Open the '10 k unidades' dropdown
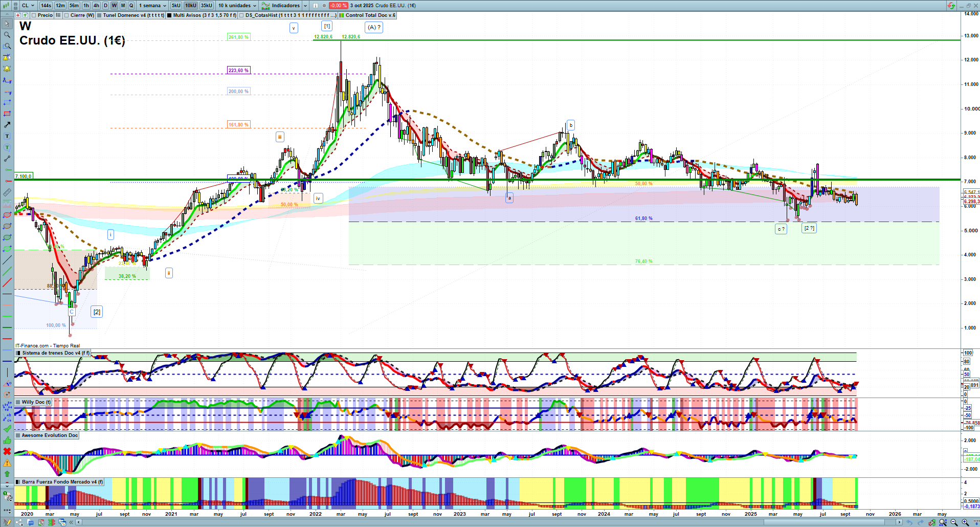 237,6
